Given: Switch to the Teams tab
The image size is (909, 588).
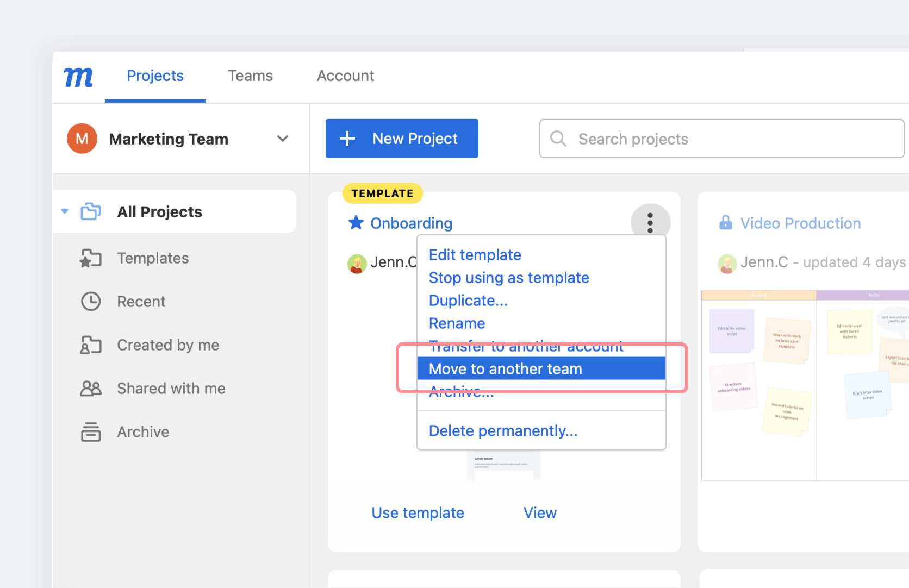Looking at the screenshot, I should 250,76.
